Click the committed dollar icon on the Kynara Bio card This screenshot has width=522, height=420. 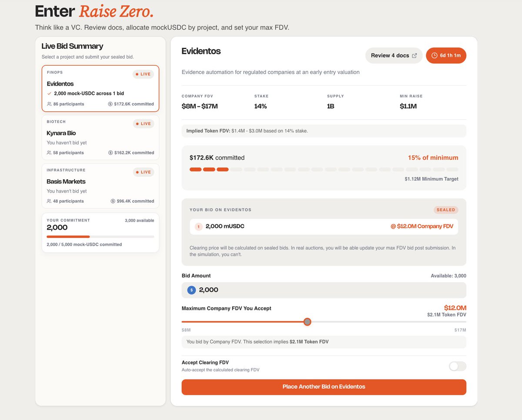click(110, 153)
